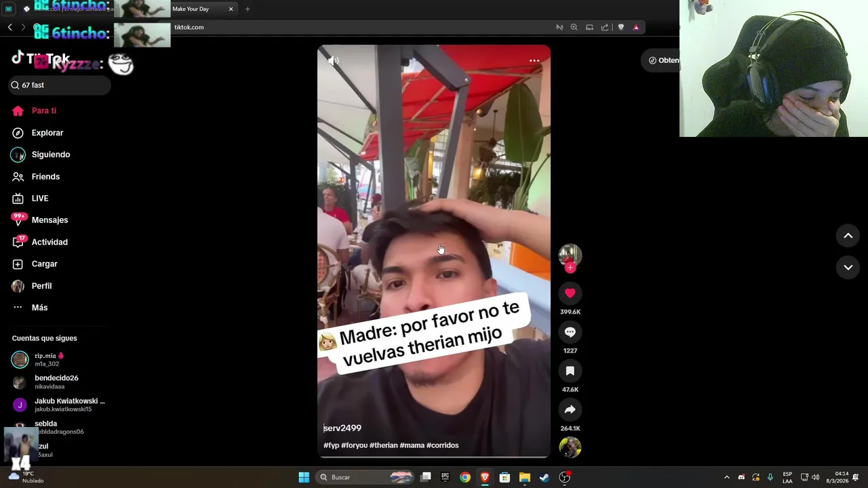
Task: Switch to Brave browser in the taskbar
Action: [485, 477]
